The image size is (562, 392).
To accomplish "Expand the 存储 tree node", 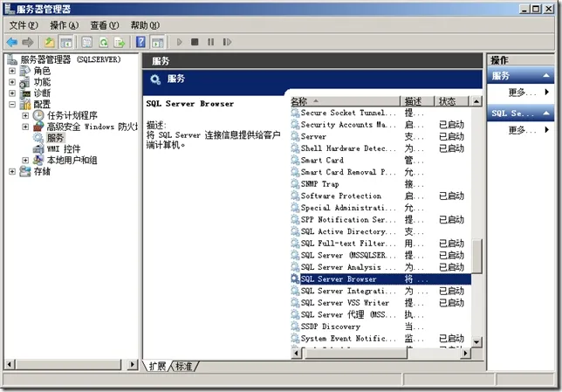I will [x=12, y=171].
